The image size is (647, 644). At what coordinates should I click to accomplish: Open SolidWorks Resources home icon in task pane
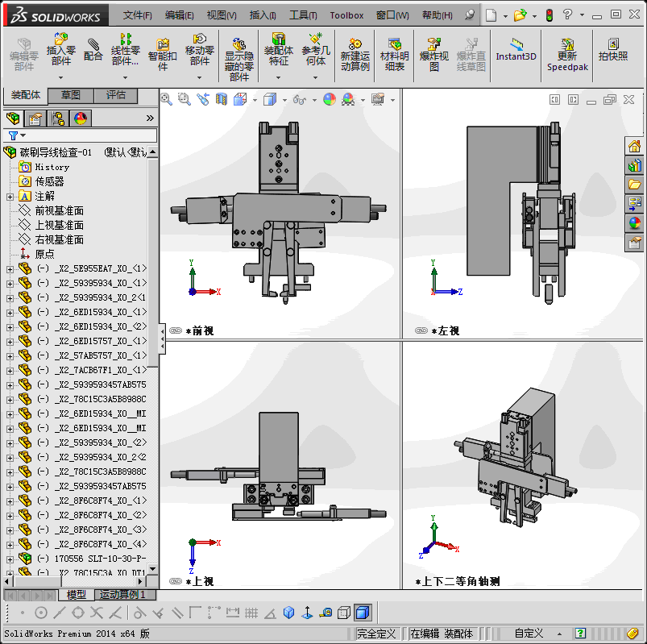click(x=634, y=146)
